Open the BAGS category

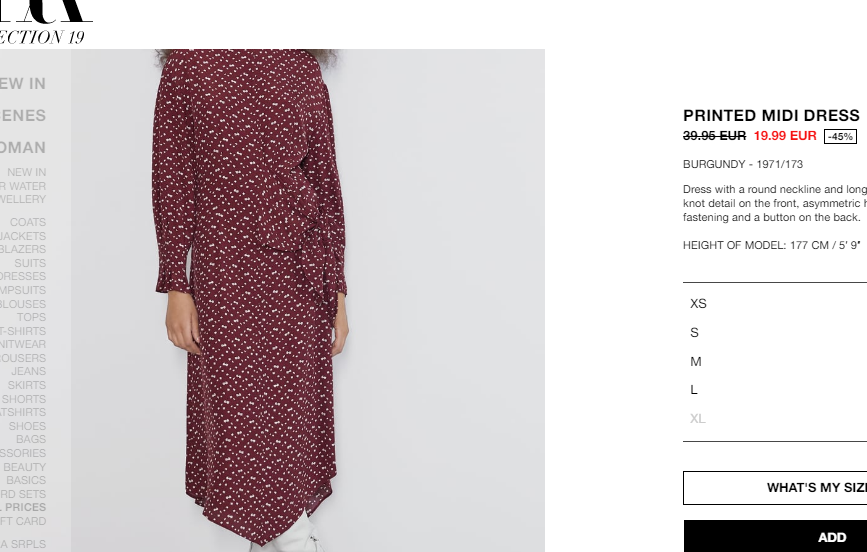(x=31, y=439)
